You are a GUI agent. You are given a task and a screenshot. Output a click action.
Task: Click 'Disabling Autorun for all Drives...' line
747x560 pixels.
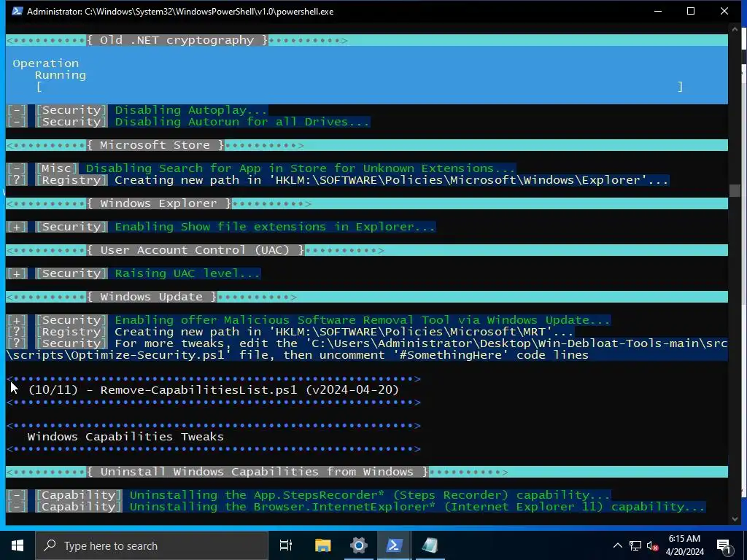pos(242,122)
